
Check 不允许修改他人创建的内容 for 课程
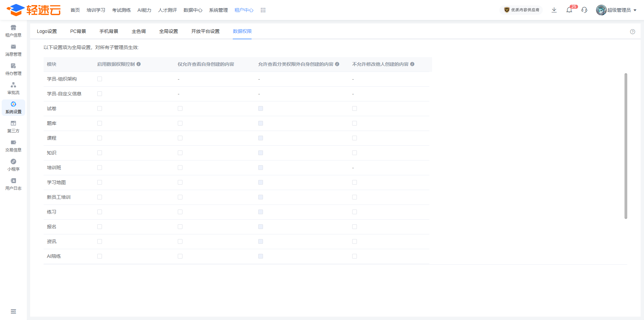tap(355, 138)
